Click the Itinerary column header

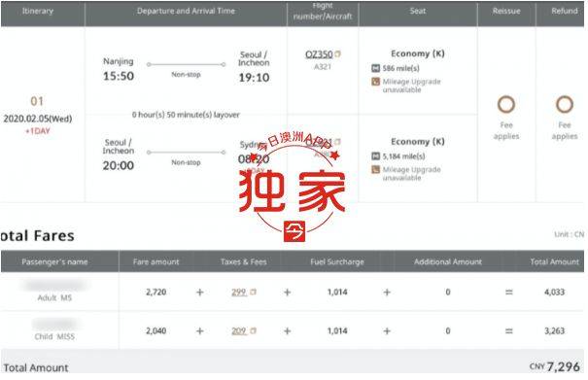point(38,11)
